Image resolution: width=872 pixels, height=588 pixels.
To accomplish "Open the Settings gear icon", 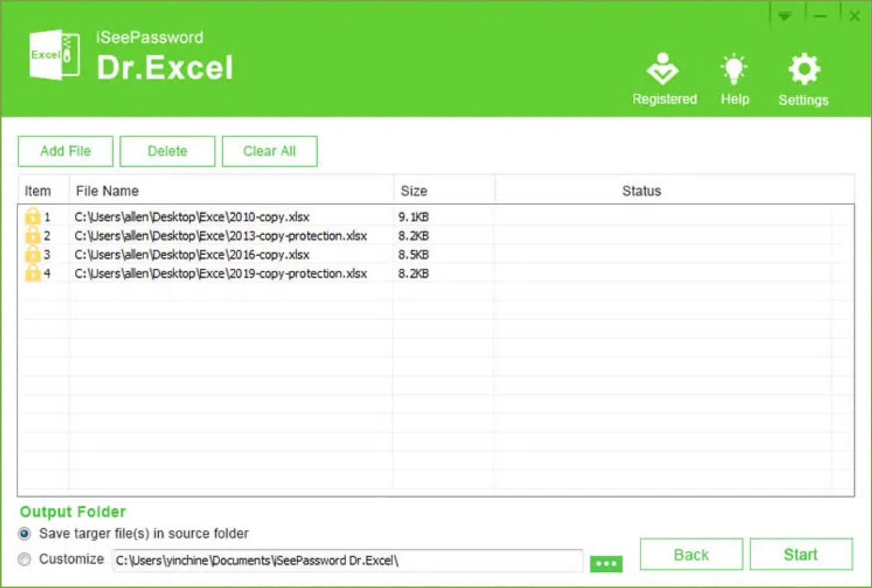I will pos(802,70).
